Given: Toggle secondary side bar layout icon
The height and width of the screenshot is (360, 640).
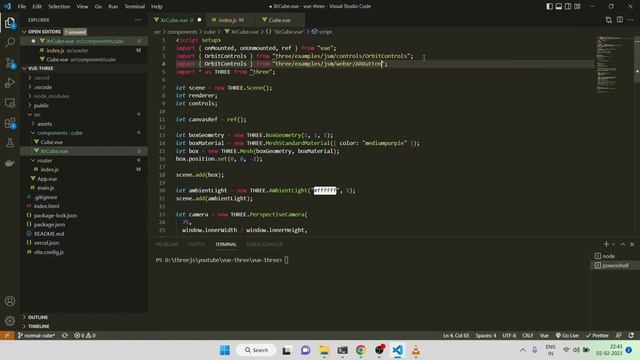Looking at the screenshot, I should click(568, 6).
